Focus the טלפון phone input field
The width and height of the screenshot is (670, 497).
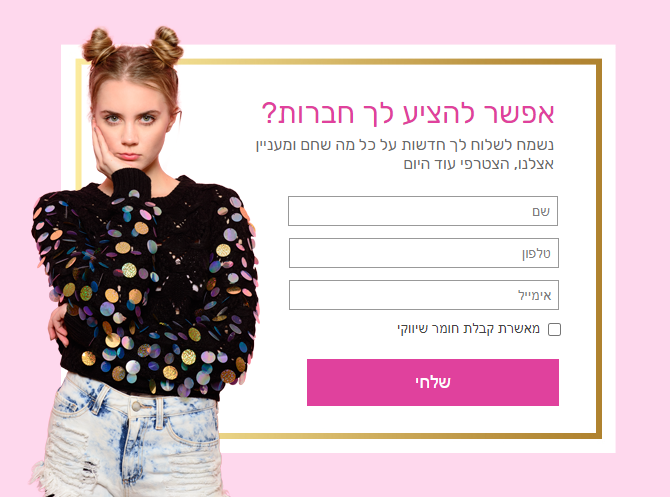[x=423, y=253]
